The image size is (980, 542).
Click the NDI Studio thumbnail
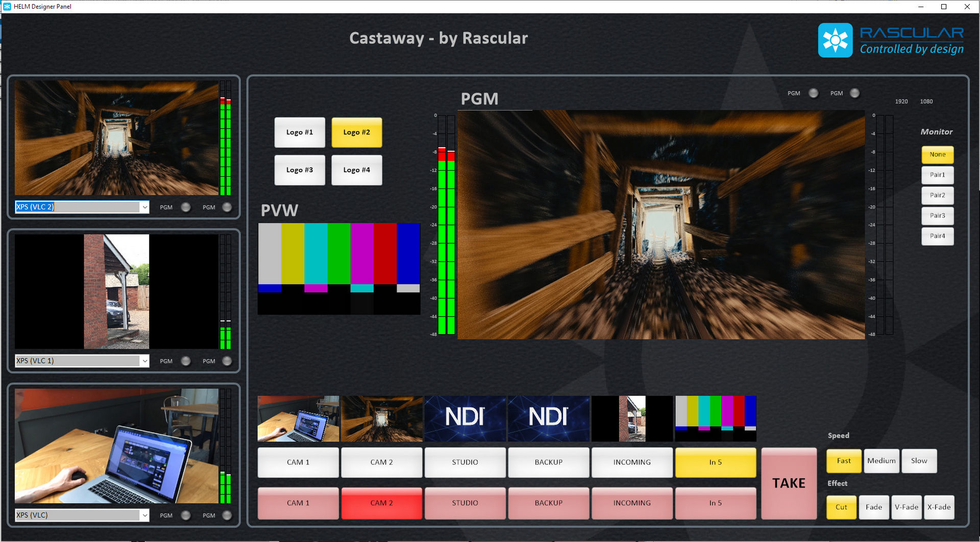coord(465,418)
